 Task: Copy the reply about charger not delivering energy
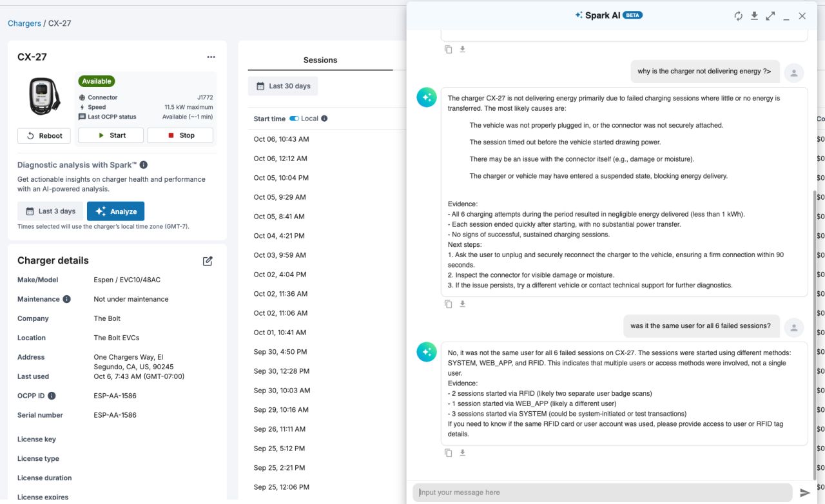click(449, 304)
